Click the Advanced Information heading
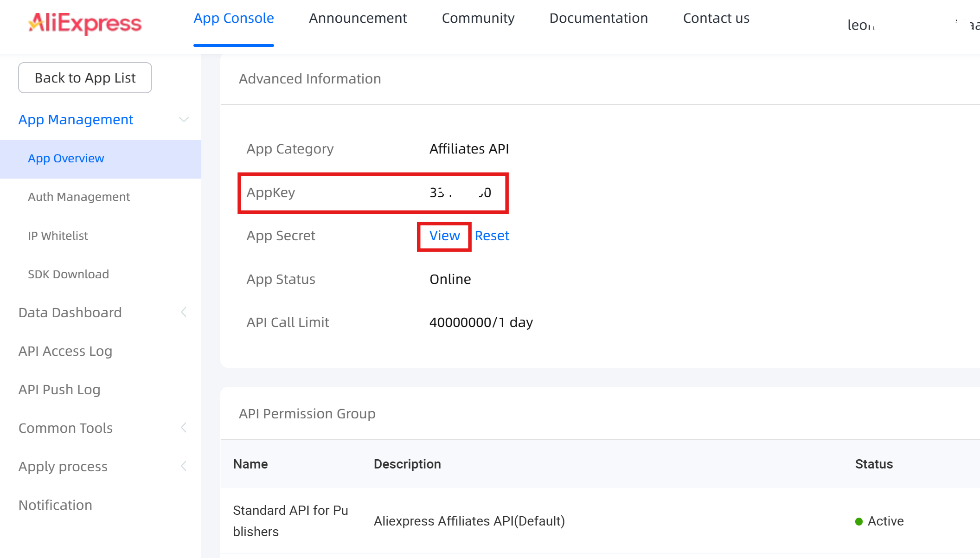Screen dimensions: 980x558 310,79
